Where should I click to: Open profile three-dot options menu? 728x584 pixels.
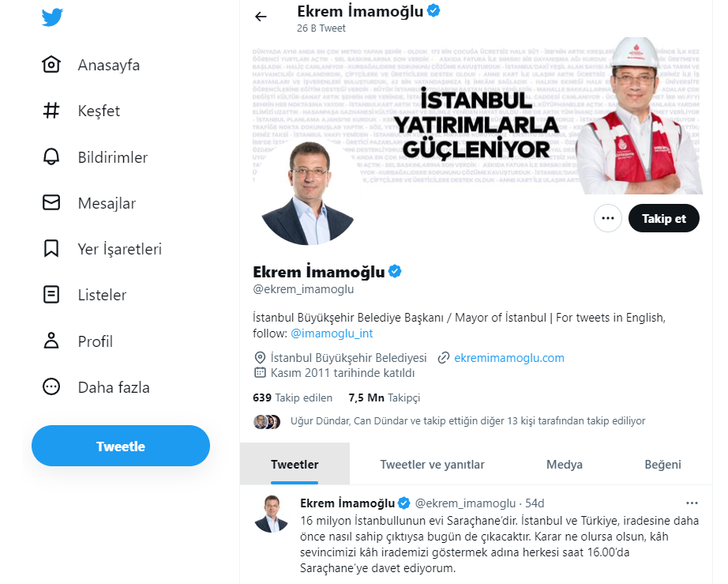pos(608,218)
